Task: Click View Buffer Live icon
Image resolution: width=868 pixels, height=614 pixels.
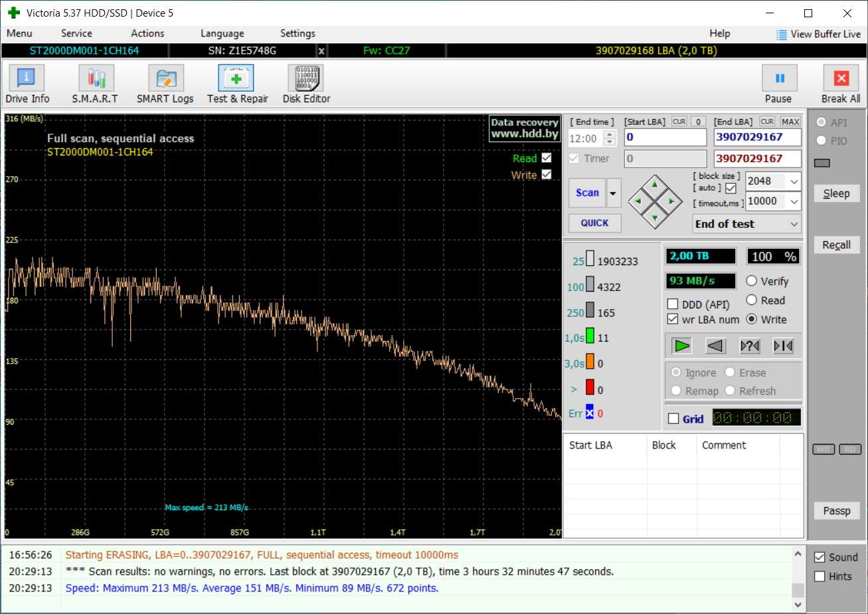Action: click(782, 34)
